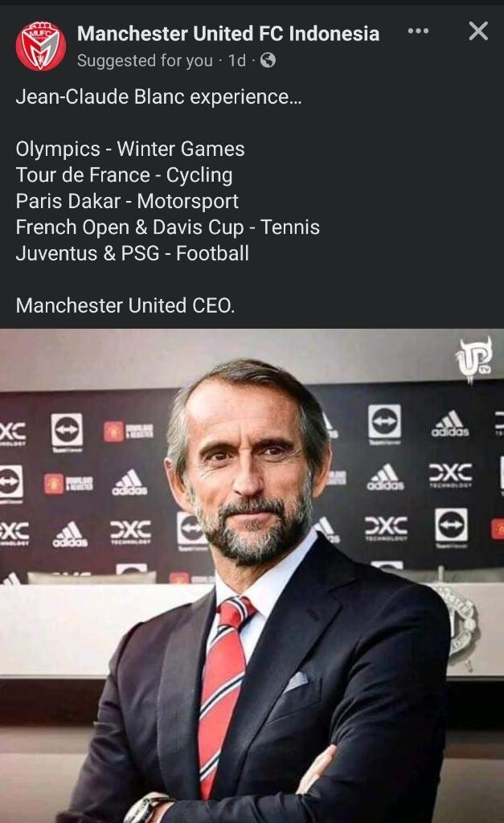This screenshot has width=504, height=823.
Task: Open the Manchester United FC Indonesia page name
Action: click(228, 34)
